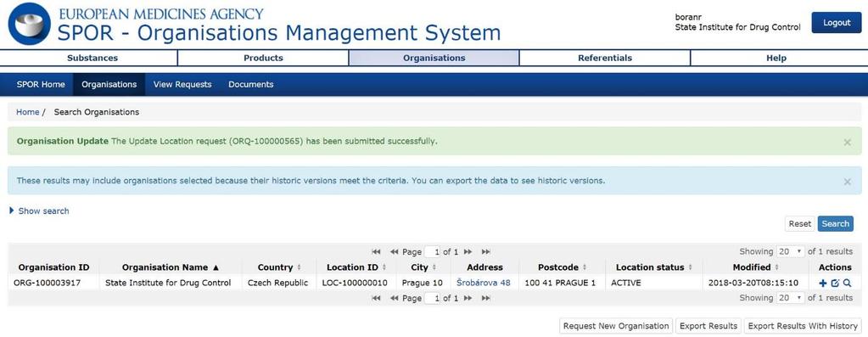Click the magnifier view icon in Actions
The height and width of the screenshot is (337, 868).
tap(847, 283)
